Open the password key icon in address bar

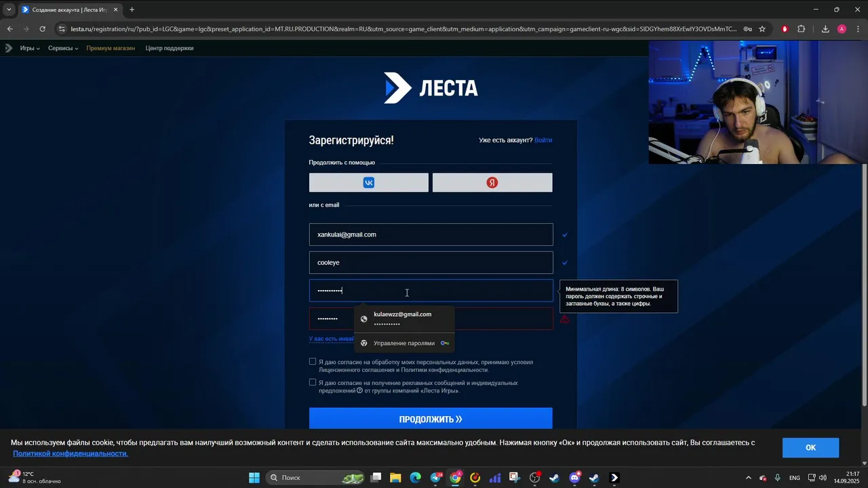tap(747, 29)
